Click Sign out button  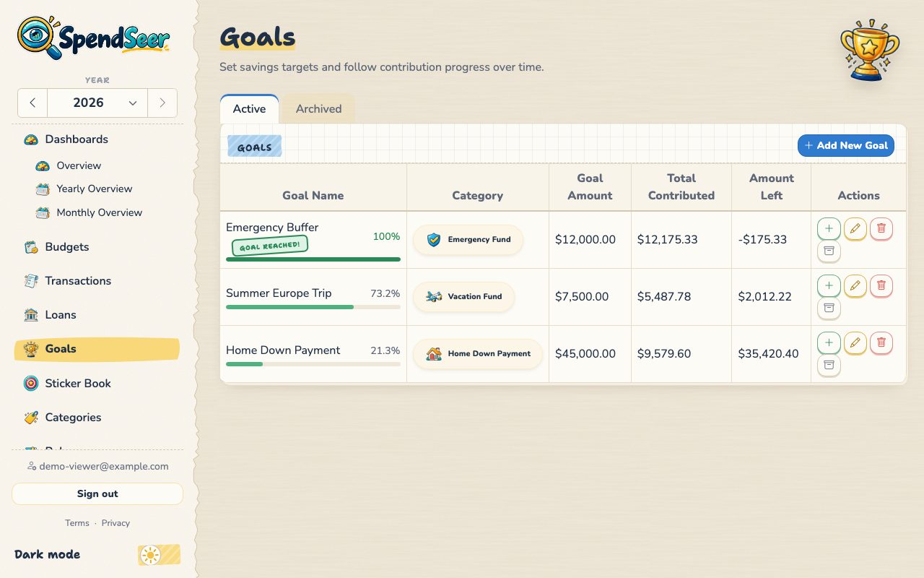97,494
